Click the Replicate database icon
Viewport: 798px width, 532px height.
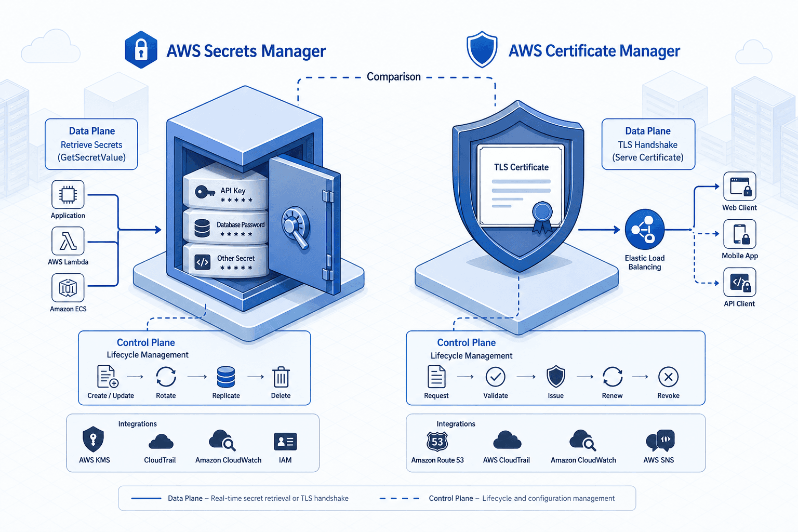pos(226,377)
